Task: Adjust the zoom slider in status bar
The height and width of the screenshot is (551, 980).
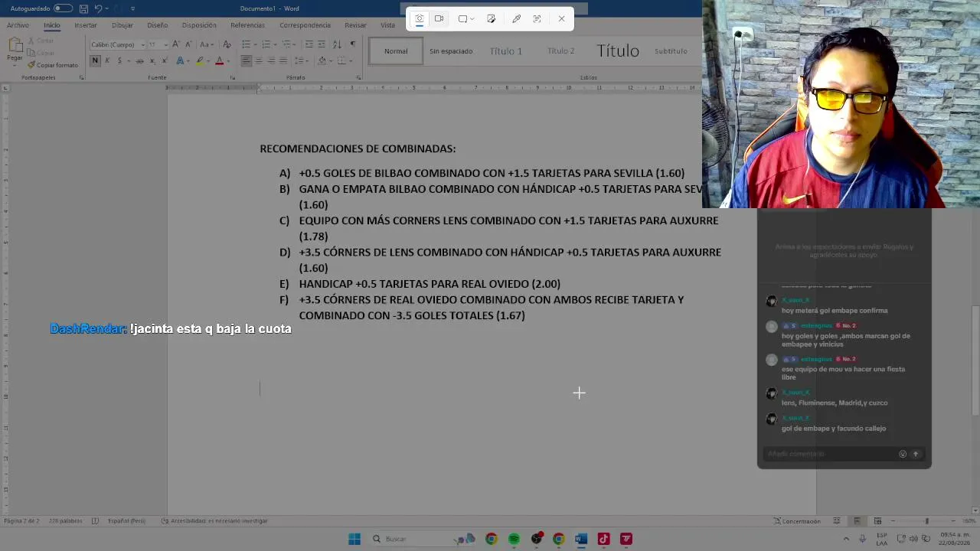Action: point(926,521)
